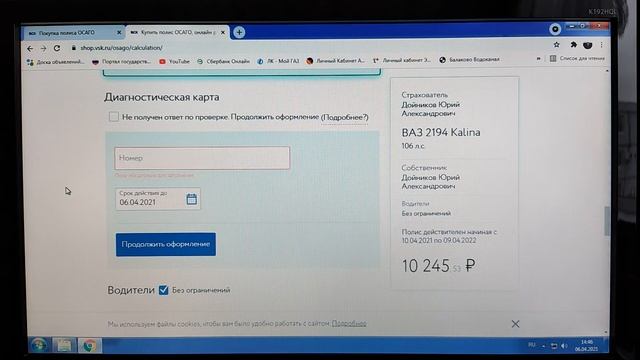The width and height of the screenshot is (640, 360).
Task: Switch to 'Покупка полиса ОСАГО' tab
Action: click(67, 33)
